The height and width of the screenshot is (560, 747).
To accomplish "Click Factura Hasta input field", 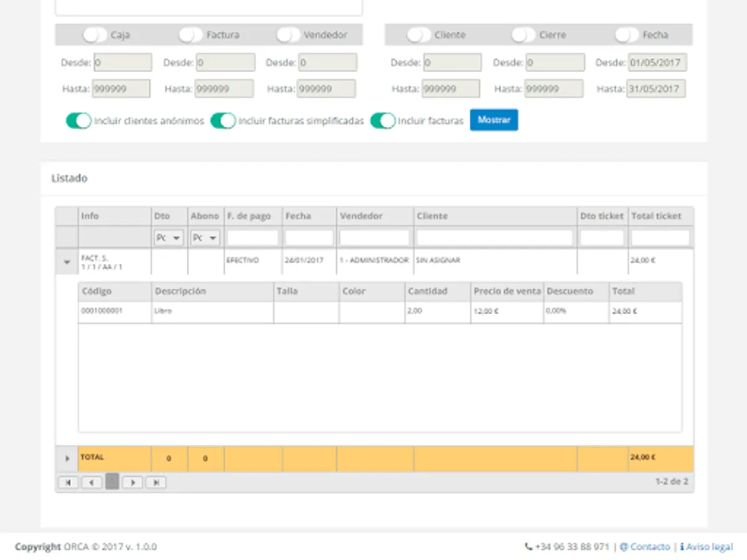I will click(224, 88).
